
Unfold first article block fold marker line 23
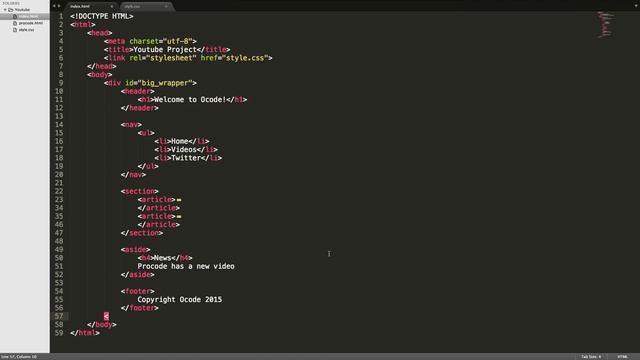[179, 200]
